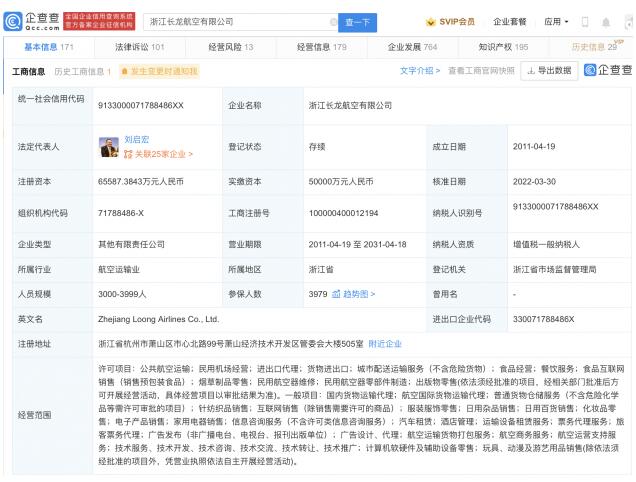Select the registered address text
Image resolution: width=636 pixels, height=482 pixels.
point(231,344)
